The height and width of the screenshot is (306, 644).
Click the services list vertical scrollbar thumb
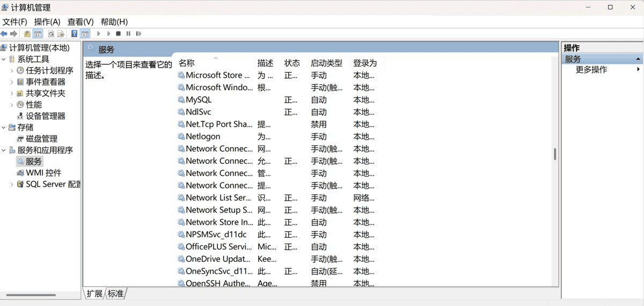coord(555,155)
